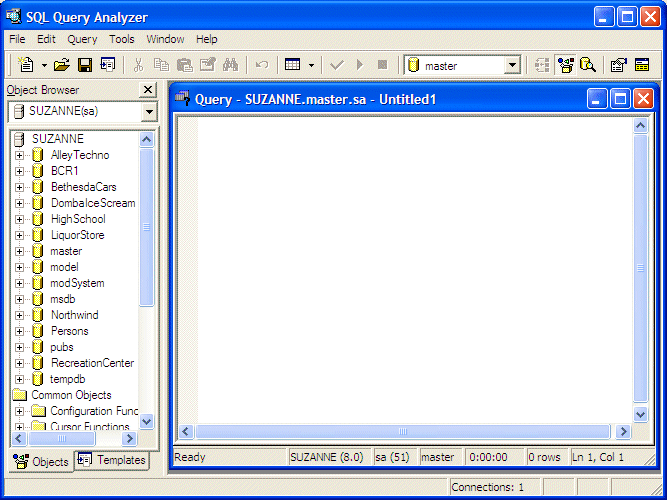Screen dimensions: 667x500
Task: Click the Clear Window toolbar icon
Action: (x=208, y=65)
